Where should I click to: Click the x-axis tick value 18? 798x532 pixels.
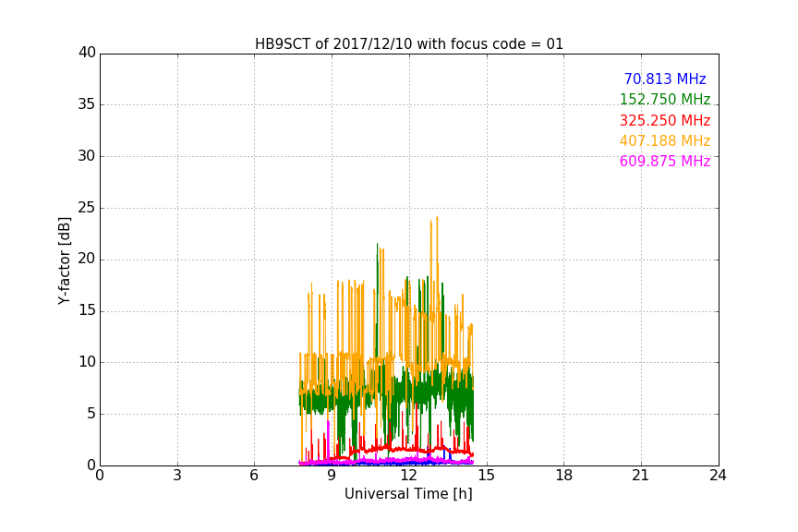(563, 476)
